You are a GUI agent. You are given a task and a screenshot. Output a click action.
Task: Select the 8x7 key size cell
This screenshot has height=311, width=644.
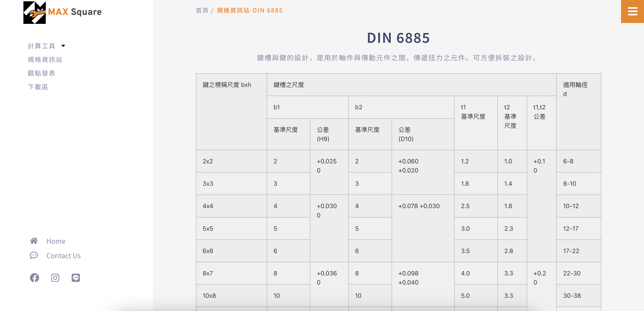(x=231, y=273)
